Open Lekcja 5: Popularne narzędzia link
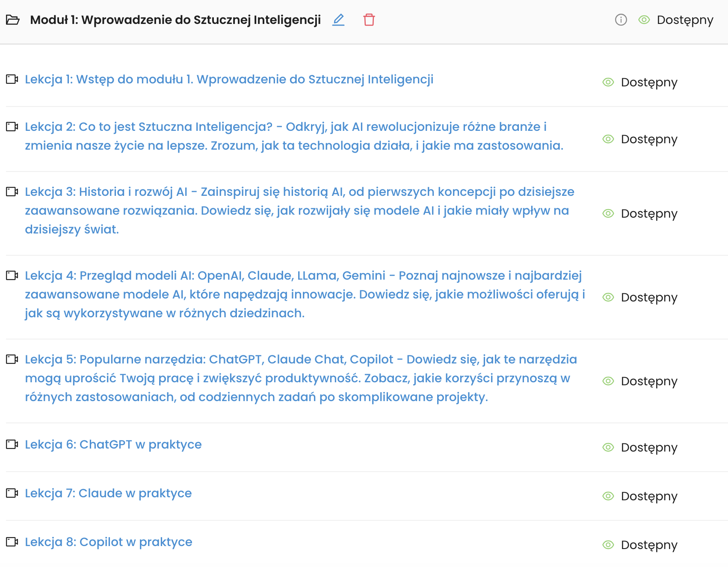The height and width of the screenshot is (567, 728). coord(301,378)
